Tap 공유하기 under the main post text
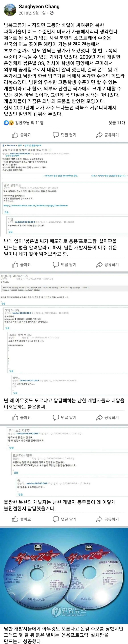 tap(107, 135)
